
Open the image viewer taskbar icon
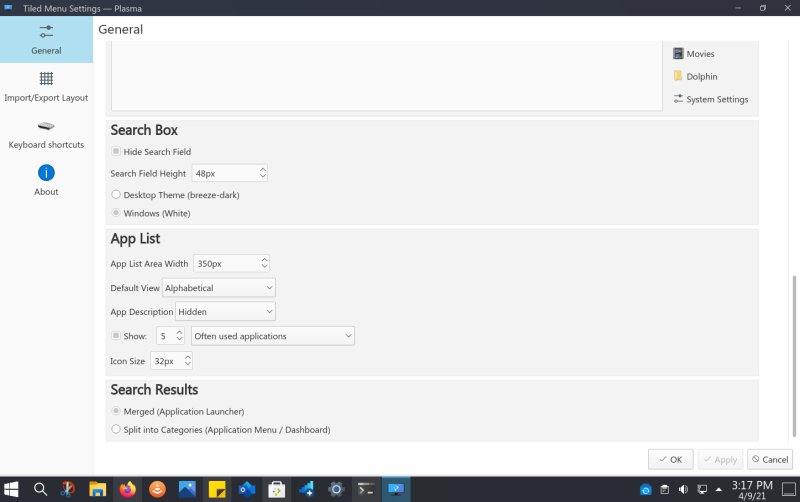click(187, 489)
